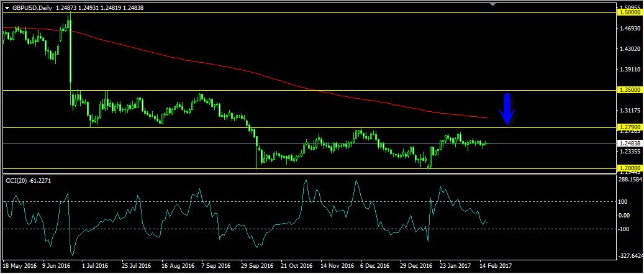Click the 25 Jul 2016 date label

pyautogui.click(x=138, y=266)
